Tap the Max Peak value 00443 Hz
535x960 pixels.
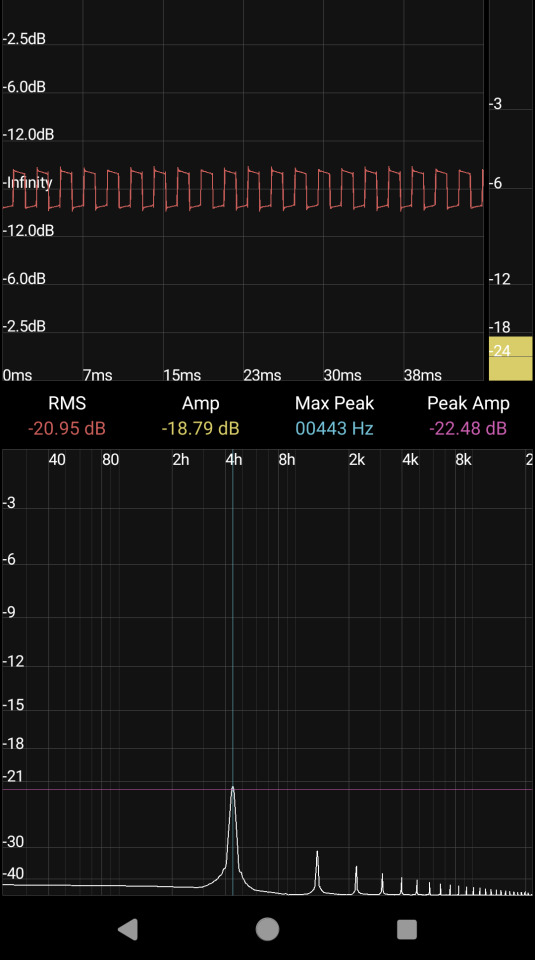pos(334,428)
